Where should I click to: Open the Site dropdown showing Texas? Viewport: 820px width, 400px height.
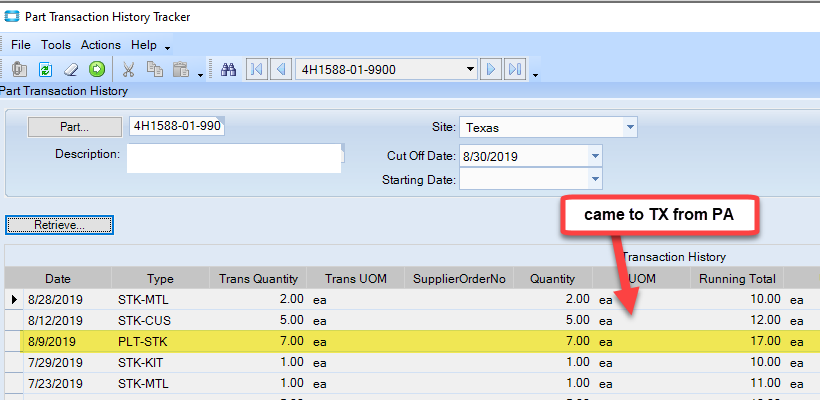pos(629,128)
